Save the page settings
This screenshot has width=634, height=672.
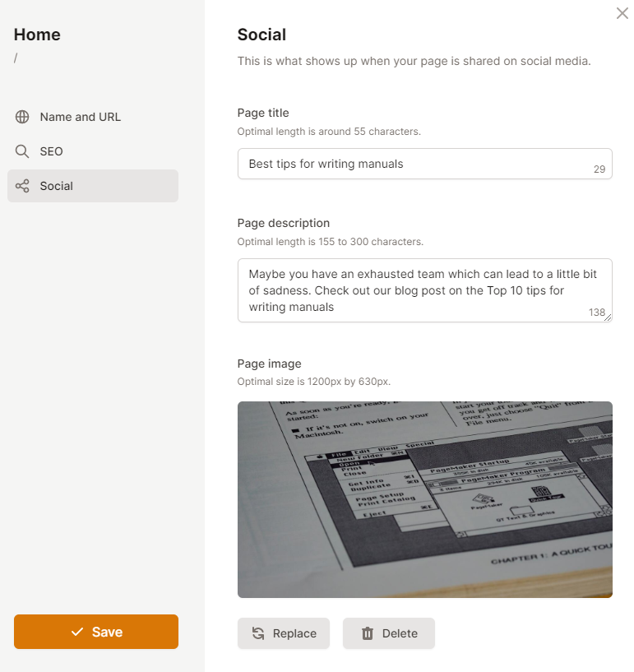click(96, 632)
